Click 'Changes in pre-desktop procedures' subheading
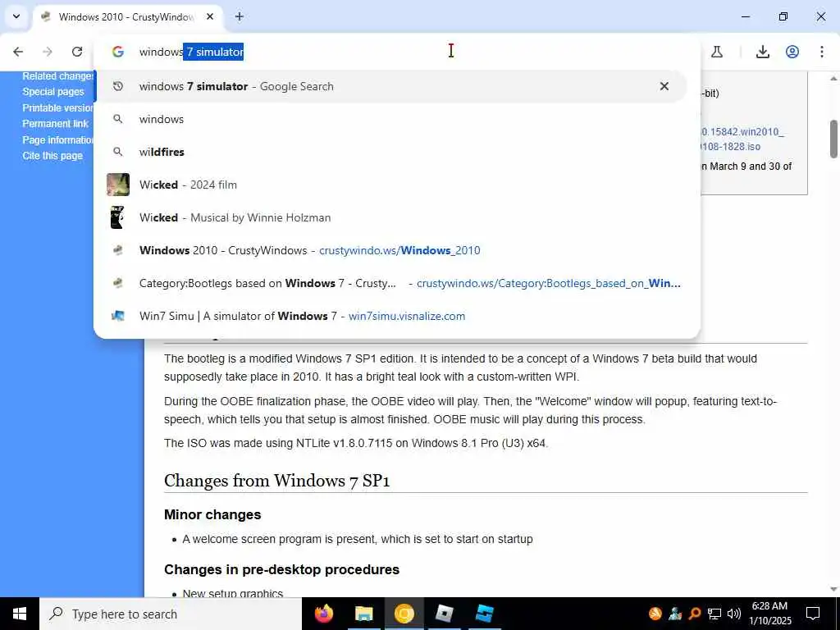 (282, 569)
